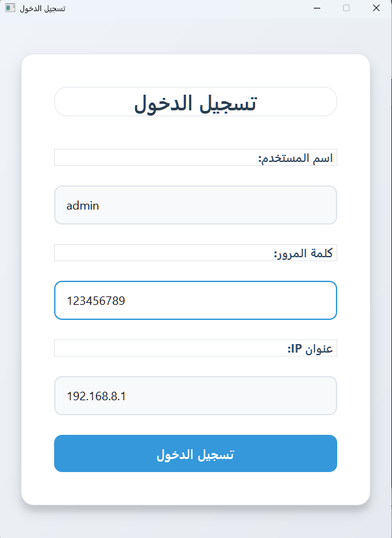
Task: Place cursor on the 192.168.8.1 text
Action: pos(97,396)
